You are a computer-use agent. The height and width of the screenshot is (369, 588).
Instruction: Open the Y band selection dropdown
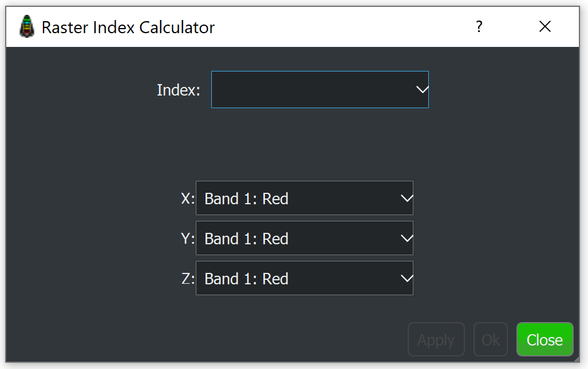298,239
